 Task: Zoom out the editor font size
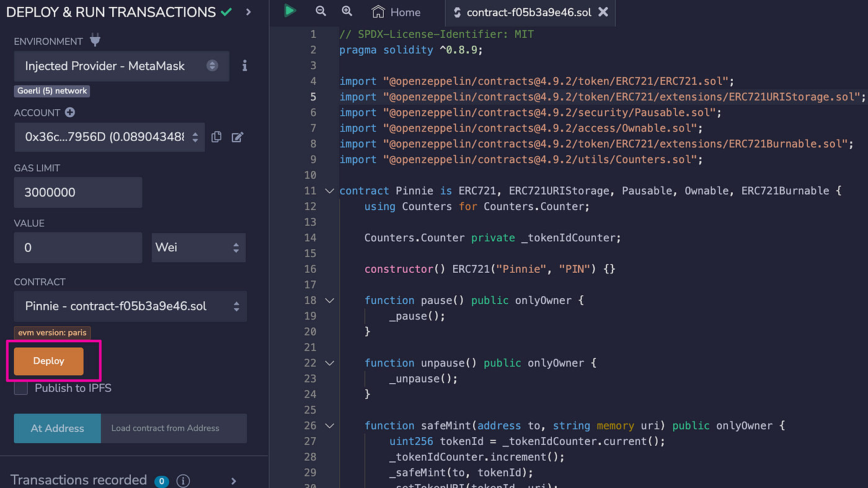tap(321, 11)
